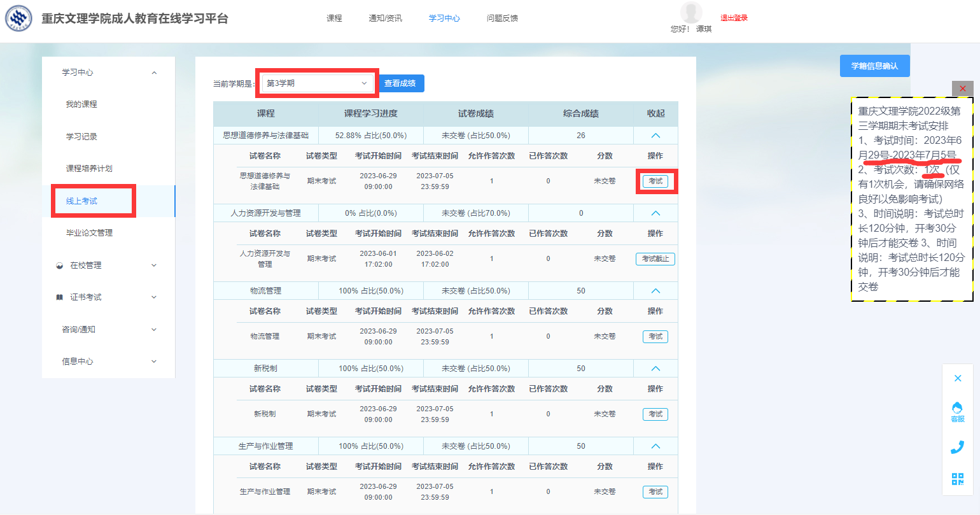Start 考试 for 生产与作业管理
Viewport: 980px width, 515px height.
[655, 492]
